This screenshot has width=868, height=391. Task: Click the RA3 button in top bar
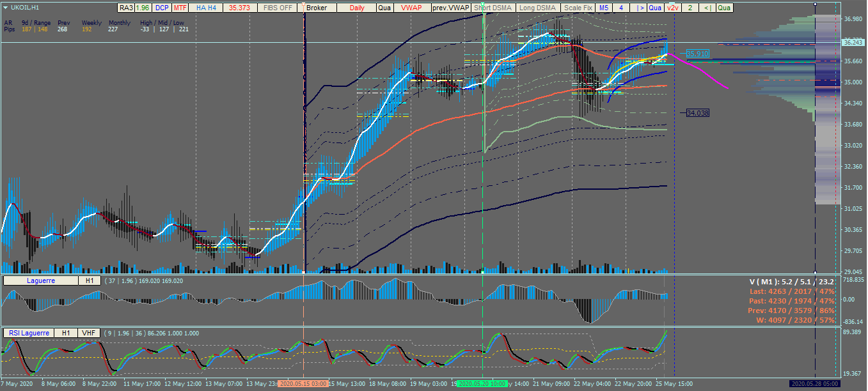pyautogui.click(x=127, y=8)
